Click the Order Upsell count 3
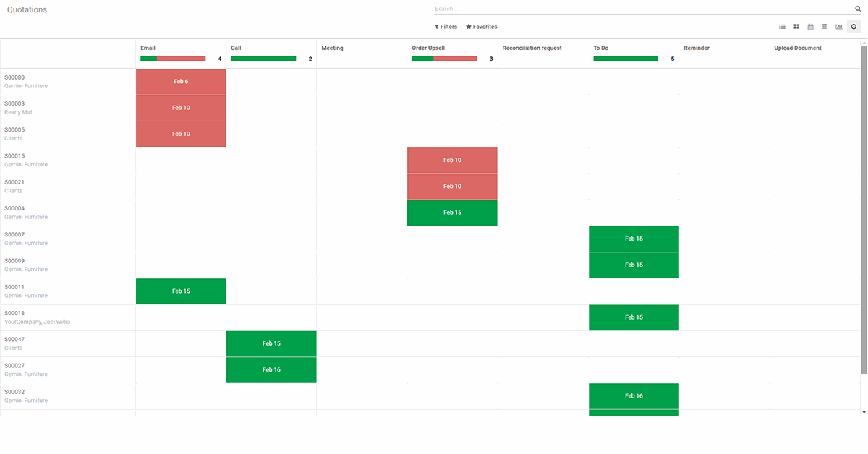Screen dimensions: 868x454 491,59
